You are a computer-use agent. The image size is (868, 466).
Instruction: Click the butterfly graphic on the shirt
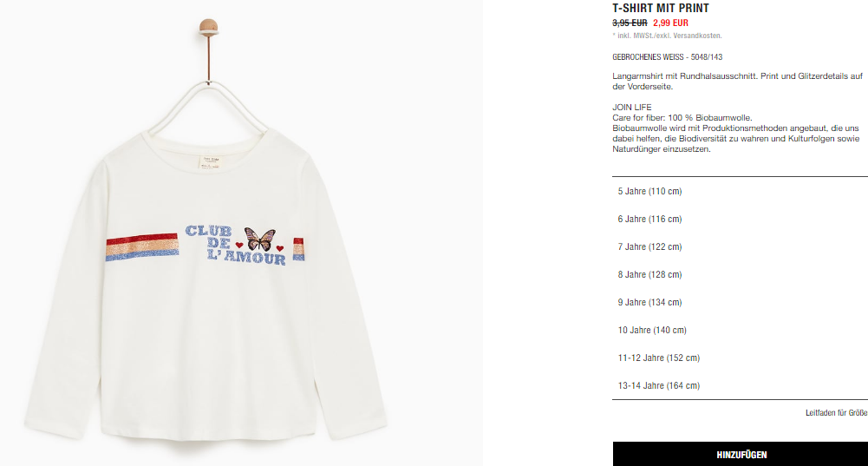pyautogui.click(x=259, y=239)
